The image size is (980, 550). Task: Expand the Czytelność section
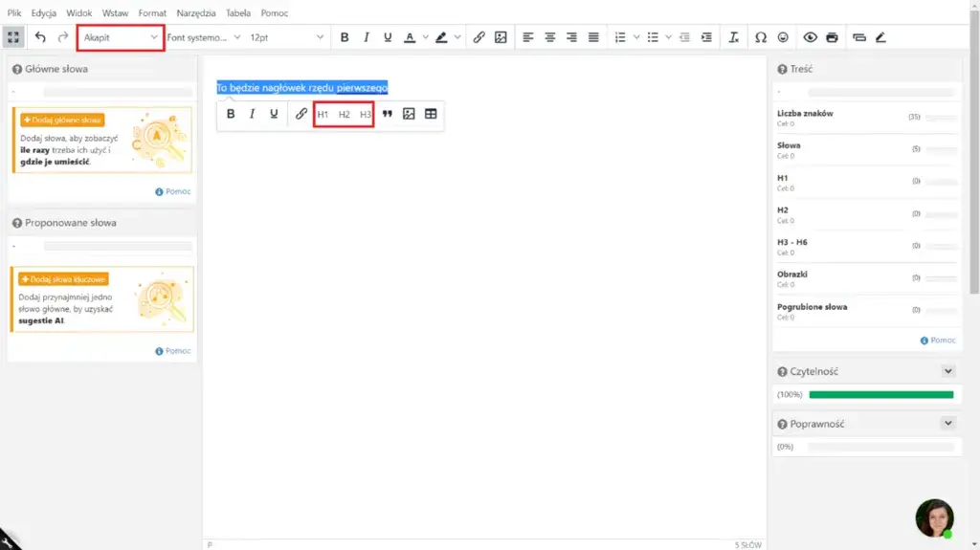tap(947, 371)
